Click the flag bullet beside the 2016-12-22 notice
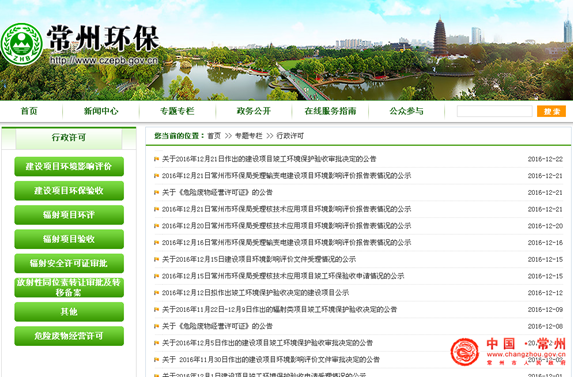The image size is (573, 377). coord(156,159)
